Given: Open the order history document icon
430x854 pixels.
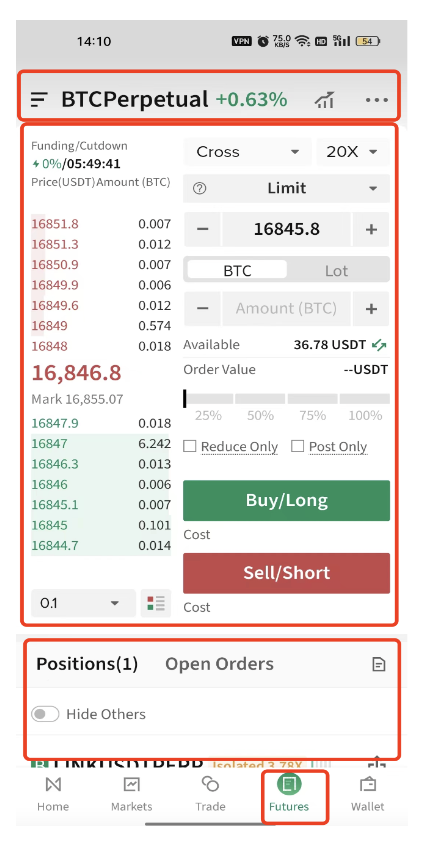Looking at the screenshot, I should 378,664.
